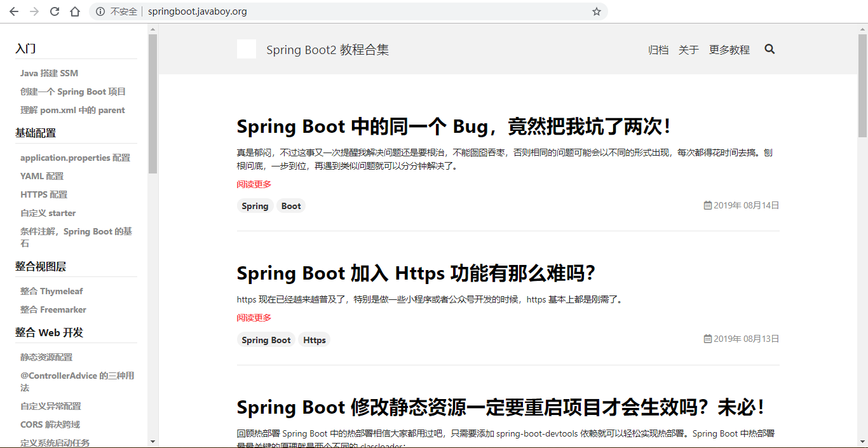
Task: Open sidebar link HTTPS 配置
Action: (x=44, y=194)
